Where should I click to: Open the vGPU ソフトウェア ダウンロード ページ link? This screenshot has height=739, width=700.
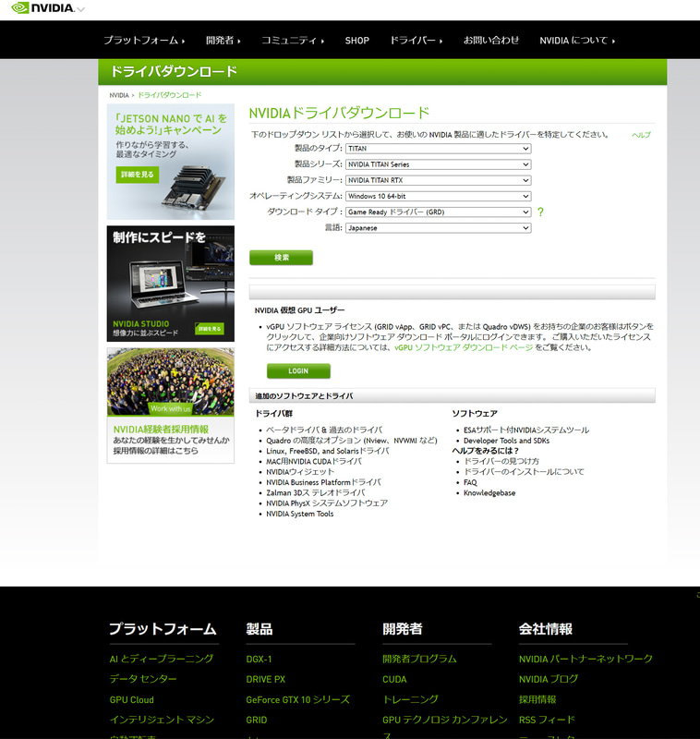click(464, 348)
